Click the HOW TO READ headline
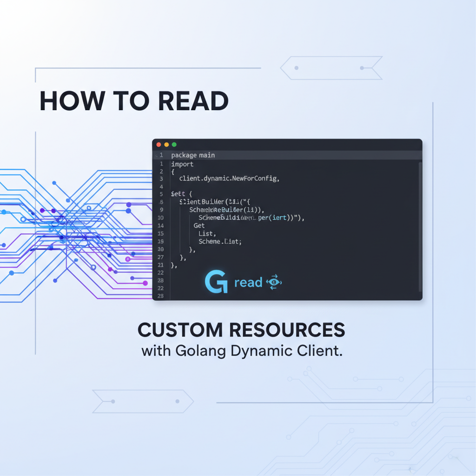Viewport: 476px width, 476px height. pyautogui.click(x=134, y=101)
